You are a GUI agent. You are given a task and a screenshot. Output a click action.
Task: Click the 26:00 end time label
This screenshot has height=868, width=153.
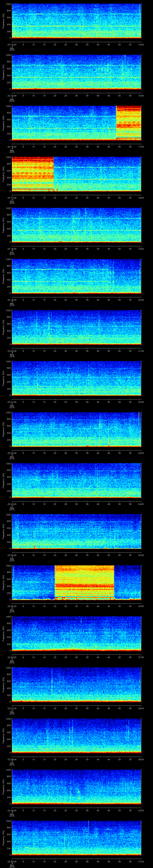pyautogui.click(x=141, y=606)
